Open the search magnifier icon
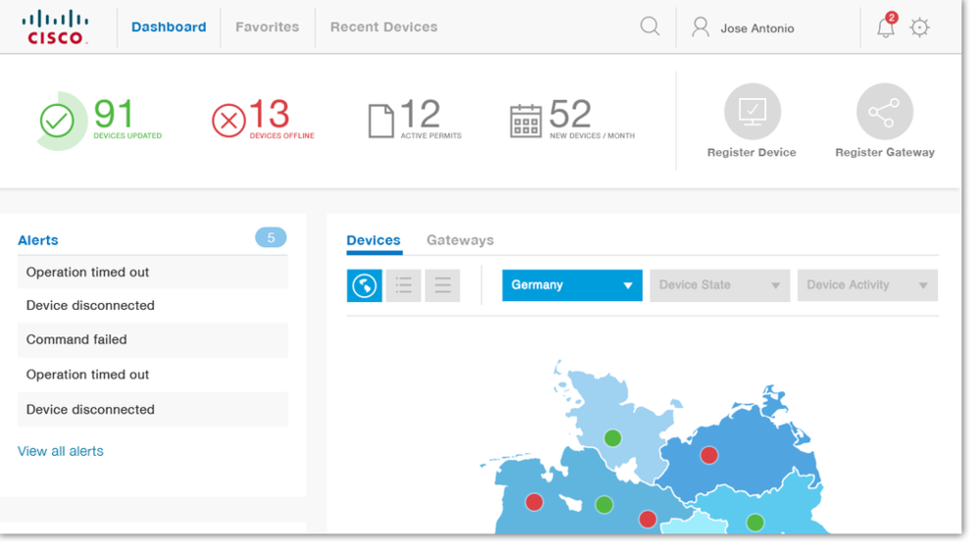 click(650, 26)
